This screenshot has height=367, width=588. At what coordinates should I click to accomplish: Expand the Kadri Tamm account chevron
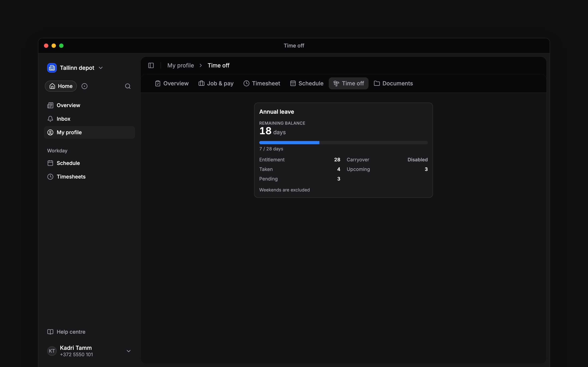[x=129, y=351]
